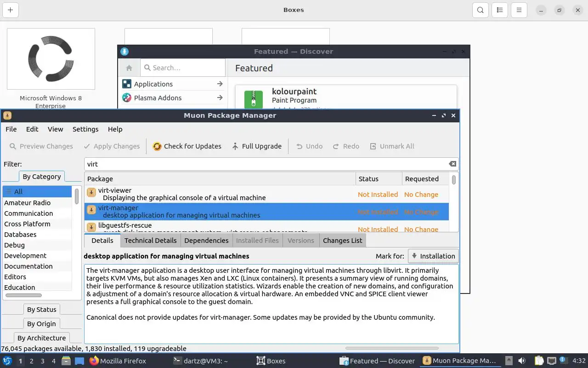
Task: Open kolourpaint title in Discover Featured
Action: pyautogui.click(x=294, y=92)
